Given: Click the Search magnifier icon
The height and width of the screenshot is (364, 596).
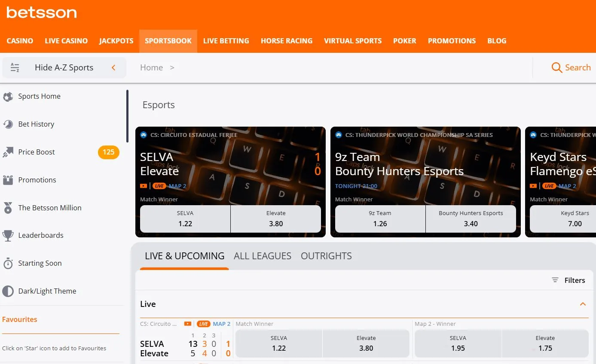Looking at the screenshot, I should (x=556, y=68).
